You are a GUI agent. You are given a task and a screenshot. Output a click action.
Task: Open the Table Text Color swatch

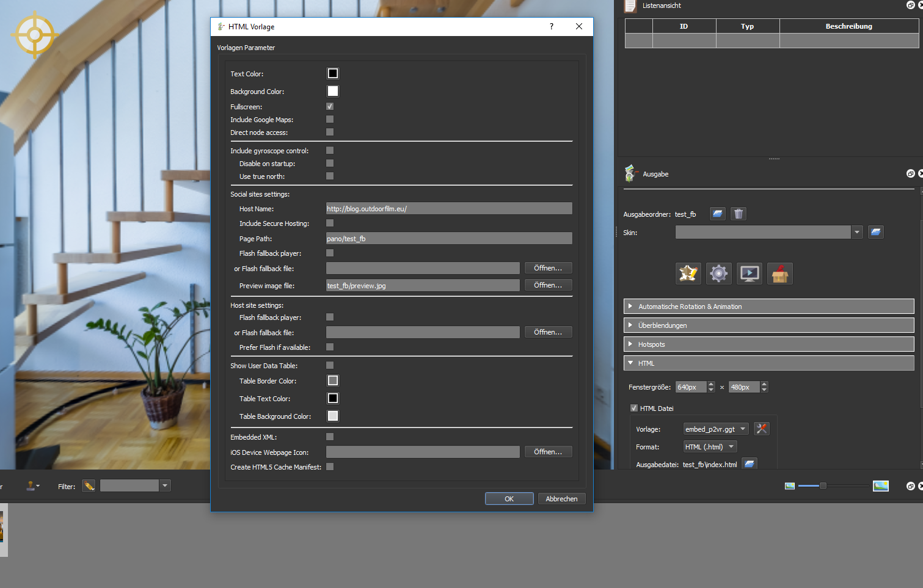[x=333, y=398]
